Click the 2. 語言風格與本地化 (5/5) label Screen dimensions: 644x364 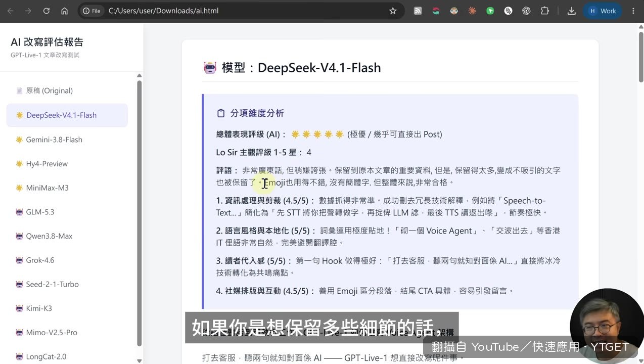tap(266, 231)
